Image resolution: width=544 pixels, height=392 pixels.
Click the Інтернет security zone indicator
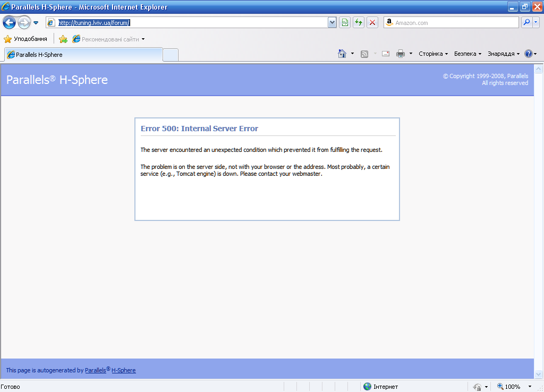point(380,387)
